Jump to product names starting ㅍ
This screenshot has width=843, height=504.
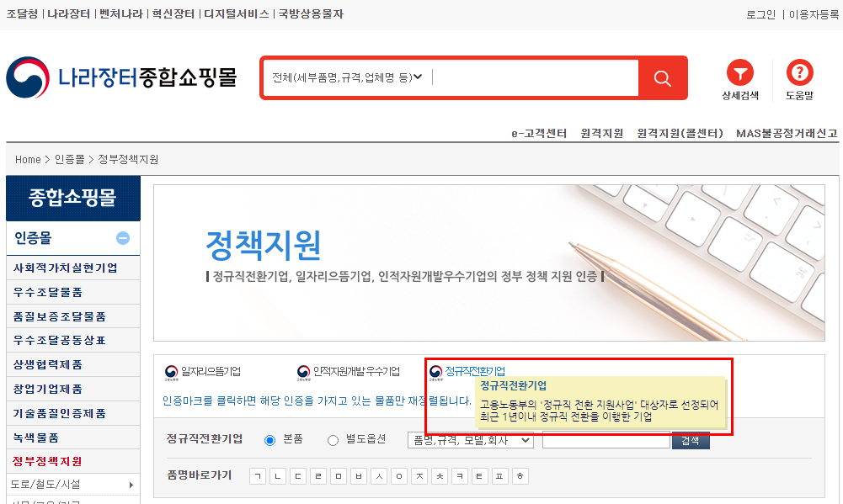[x=500, y=476]
